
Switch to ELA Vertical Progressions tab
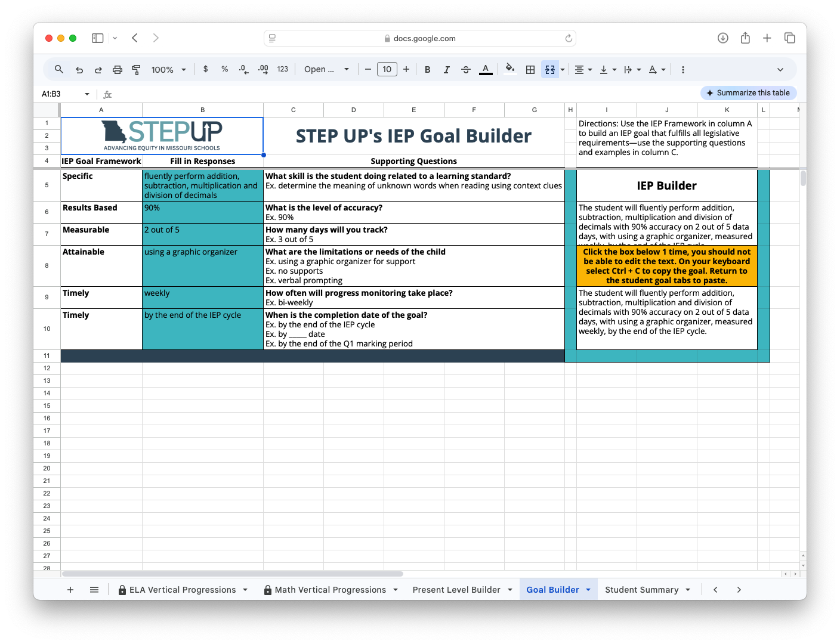tap(182, 590)
